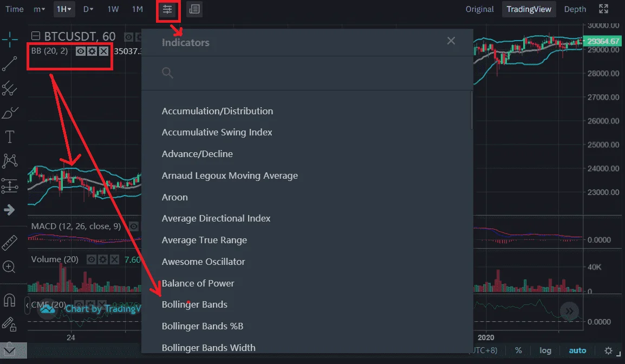Enable the magnet snap mode
The image size is (625, 364).
pyautogui.click(x=9, y=300)
